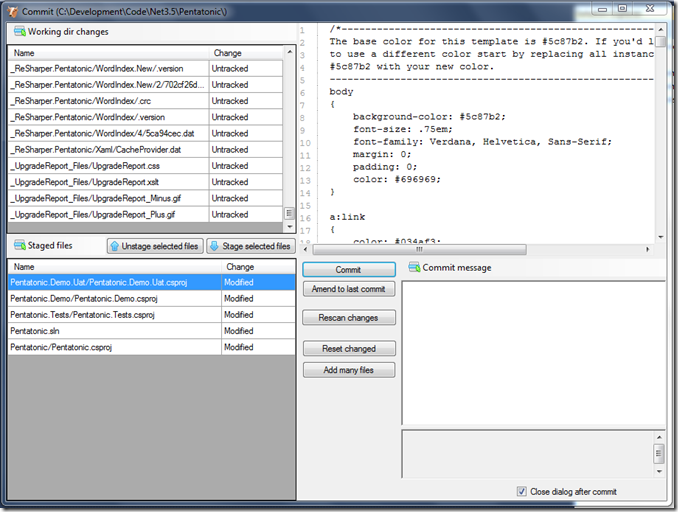Click diff viewer scroll up arrow
The image size is (678, 512).
(660, 29)
